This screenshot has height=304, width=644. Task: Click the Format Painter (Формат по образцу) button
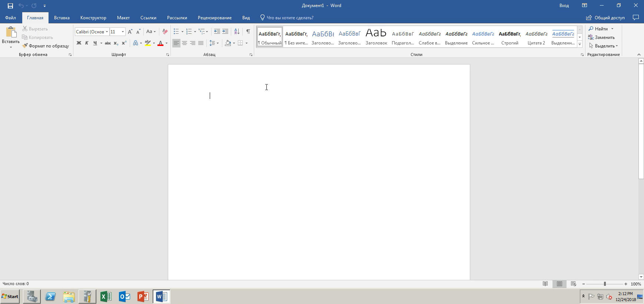point(46,46)
